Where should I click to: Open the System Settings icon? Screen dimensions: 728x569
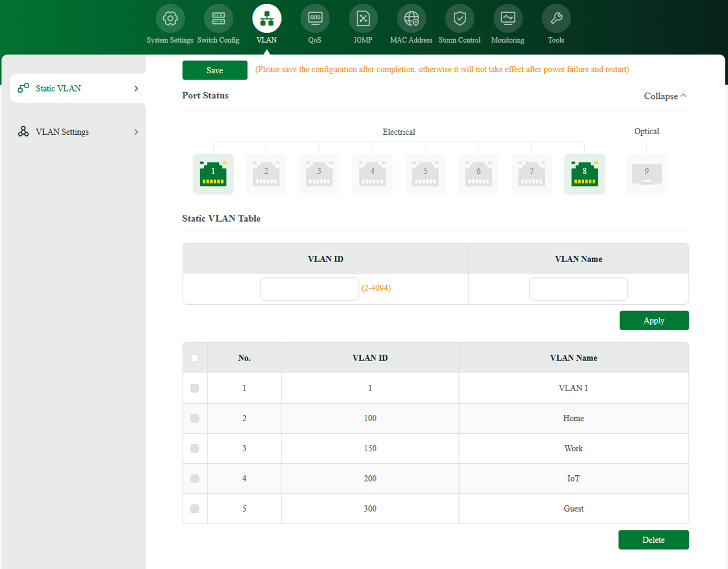pos(169,18)
